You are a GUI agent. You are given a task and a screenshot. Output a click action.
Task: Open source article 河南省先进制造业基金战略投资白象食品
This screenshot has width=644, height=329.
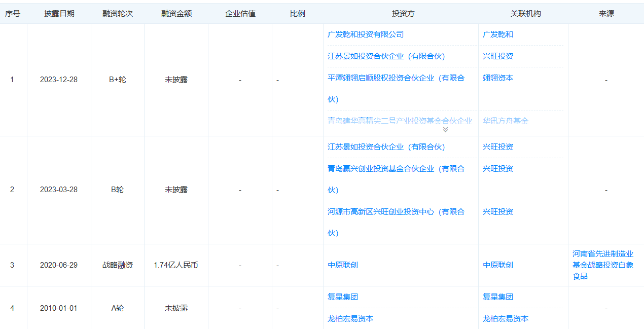(603, 265)
